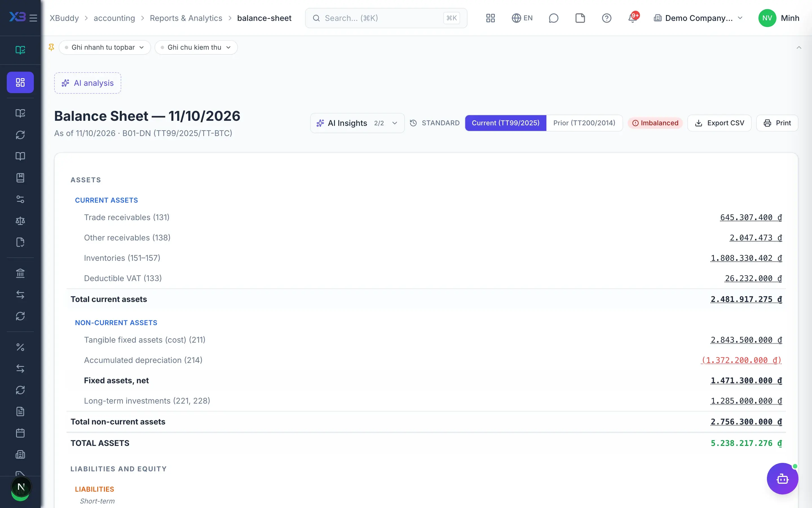Click the TOTAL ASSETS value 5.238.217.276 đ
This screenshot has width=812, height=508.
click(x=746, y=443)
